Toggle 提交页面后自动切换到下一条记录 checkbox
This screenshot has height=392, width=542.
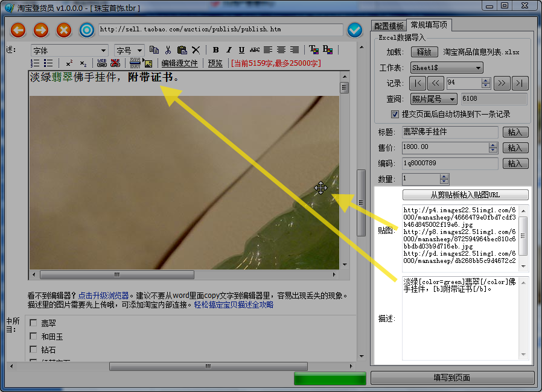click(394, 115)
